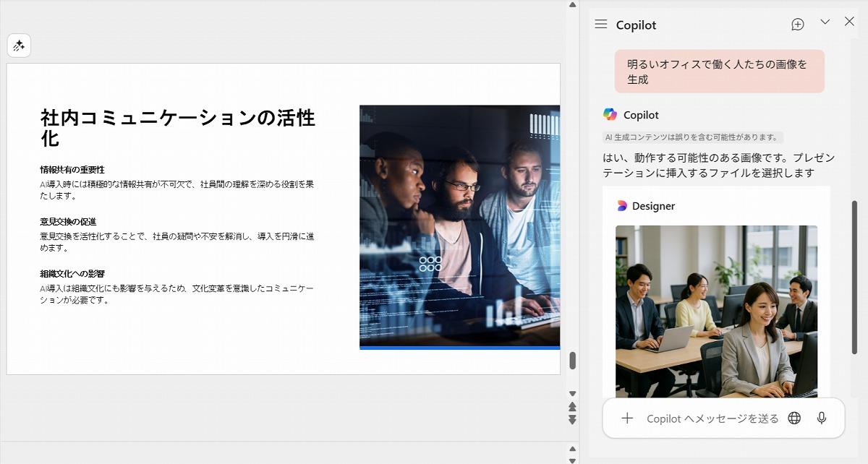The width and height of the screenshot is (868, 464).
Task: Select the heading 情報共有の重要性
Action: pyautogui.click(x=72, y=170)
